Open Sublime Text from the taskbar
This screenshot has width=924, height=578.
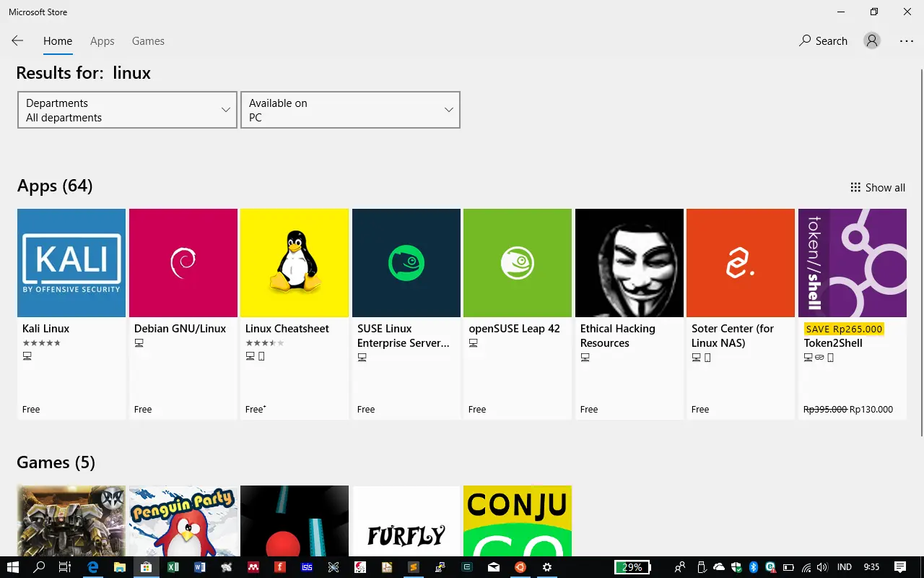click(x=414, y=567)
